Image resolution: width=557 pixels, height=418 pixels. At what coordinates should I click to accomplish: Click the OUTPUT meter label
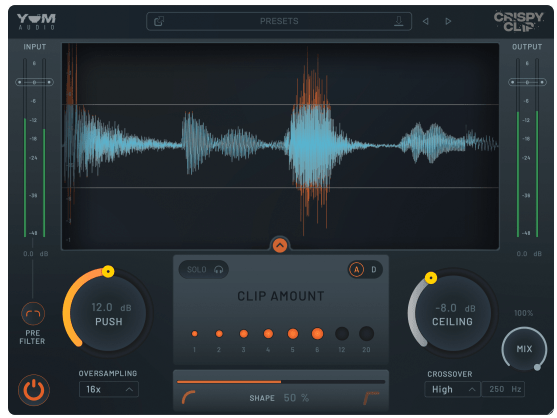click(x=527, y=47)
